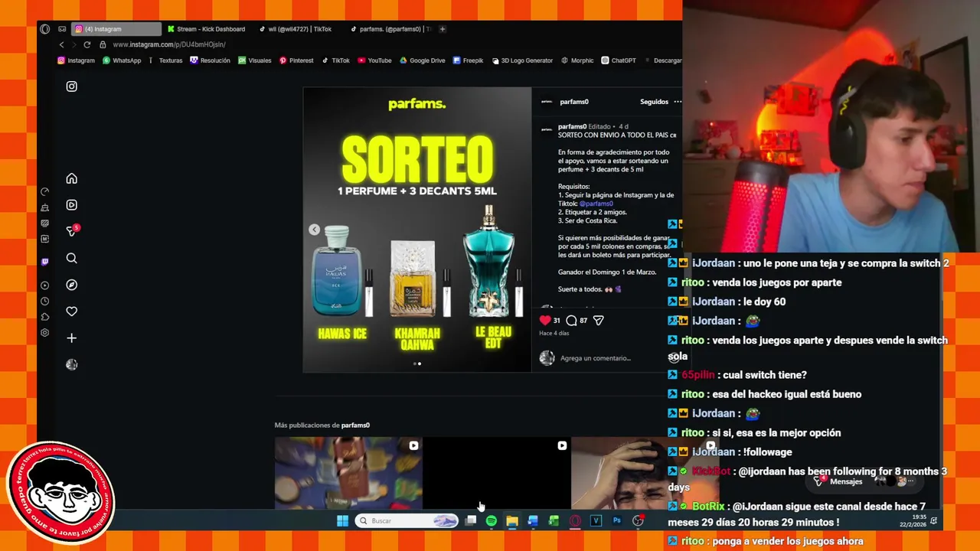Open the Visuales bookmark
980x551 pixels.
pyautogui.click(x=254, y=60)
